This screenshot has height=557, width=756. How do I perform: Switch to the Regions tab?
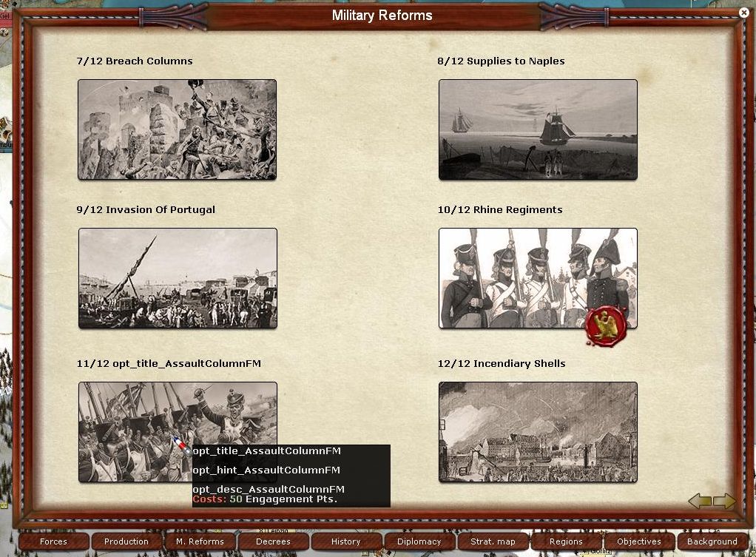point(566,541)
